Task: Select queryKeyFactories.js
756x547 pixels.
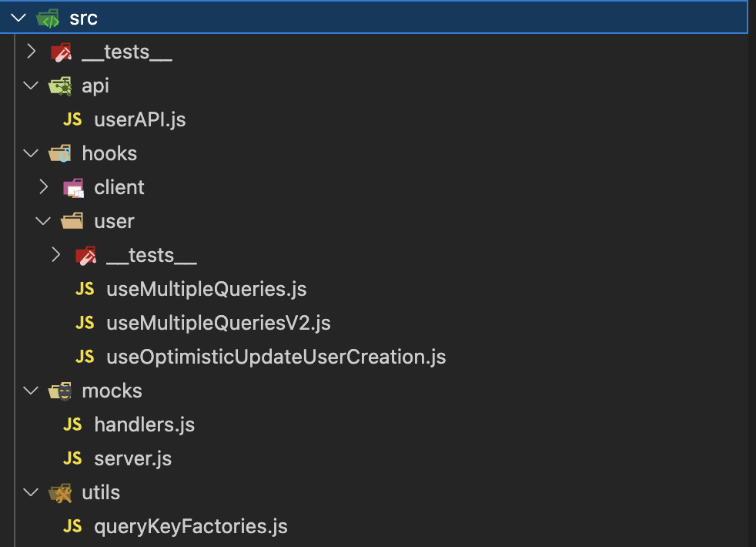Action: (190, 526)
